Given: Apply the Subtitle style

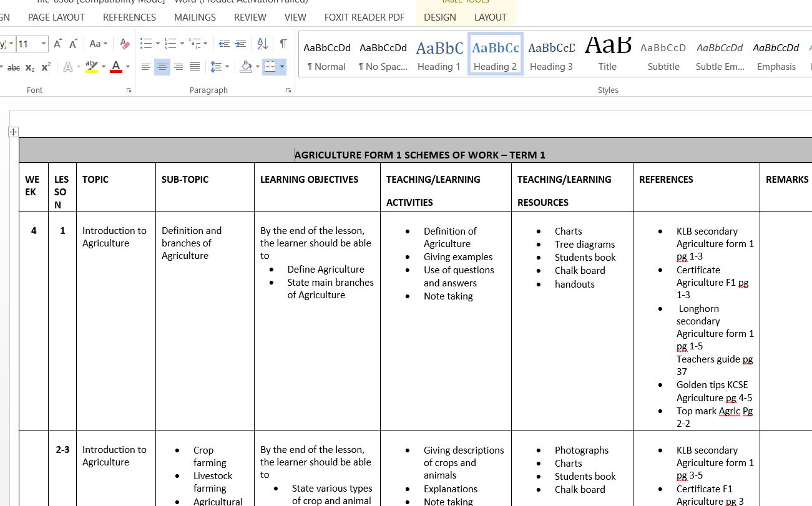Looking at the screenshot, I should (x=663, y=55).
